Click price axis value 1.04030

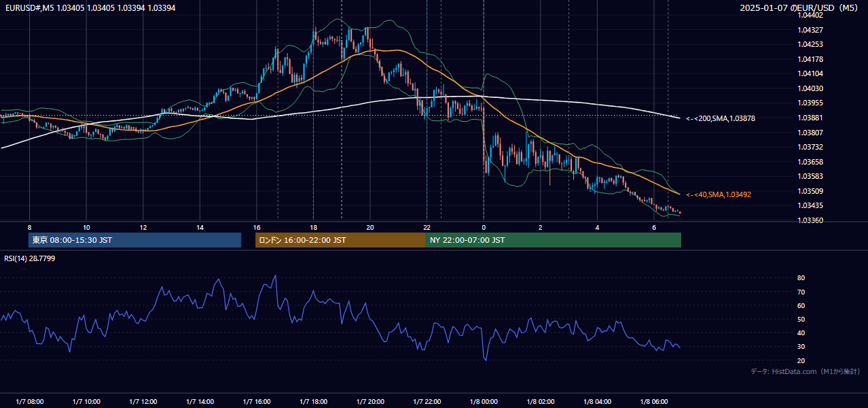click(x=810, y=88)
